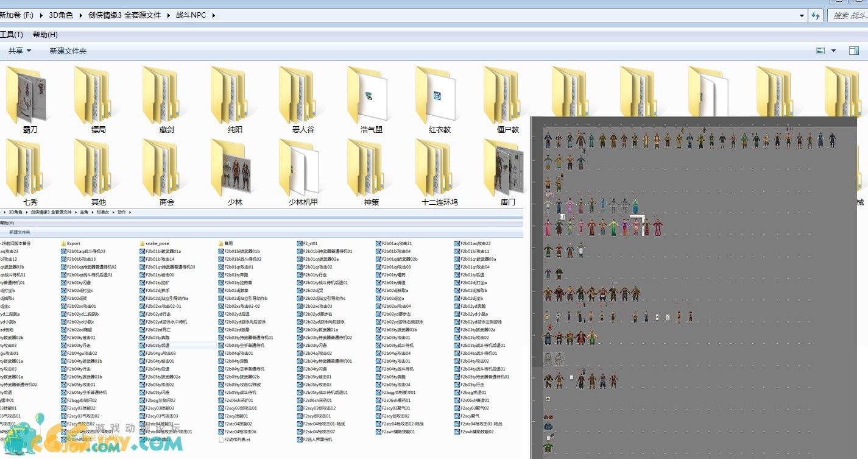
Task: Click the 剑侠情缘3 全套源文件 breadcrumb in the top address bar
Action: 126,15
